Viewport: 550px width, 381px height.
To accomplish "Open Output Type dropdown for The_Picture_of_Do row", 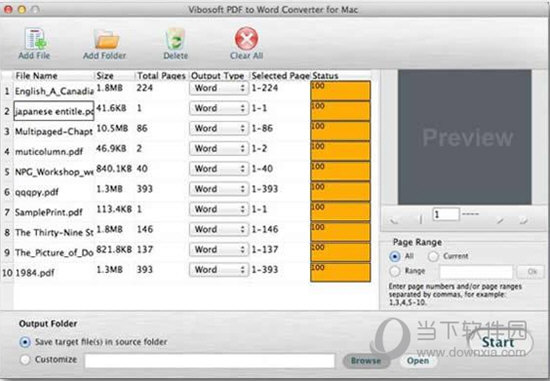I will tap(219, 249).
